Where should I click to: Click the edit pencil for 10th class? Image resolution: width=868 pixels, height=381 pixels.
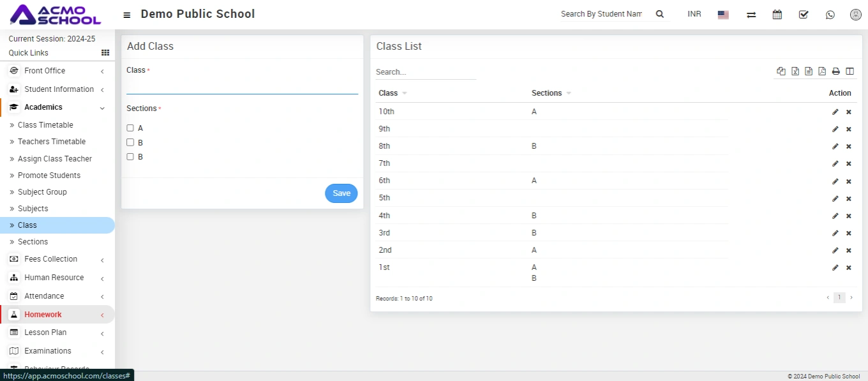835,112
